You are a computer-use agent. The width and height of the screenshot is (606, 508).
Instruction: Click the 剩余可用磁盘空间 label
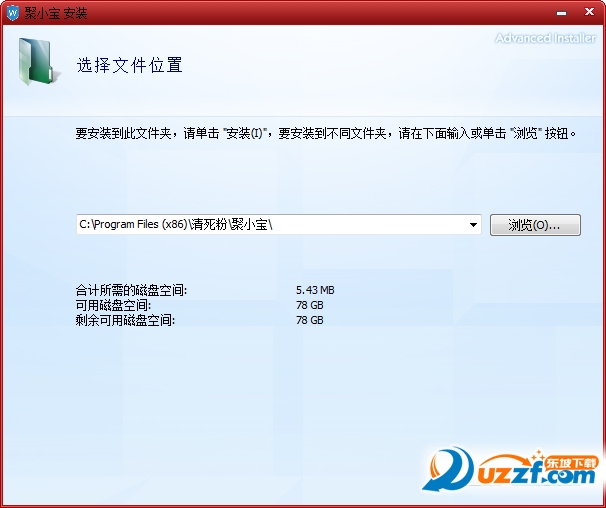click(125, 320)
